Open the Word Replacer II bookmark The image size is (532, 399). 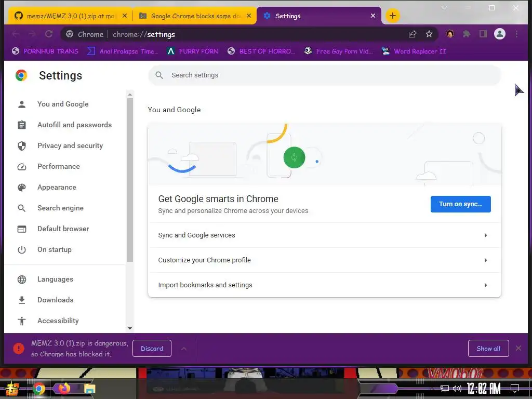tap(414, 51)
